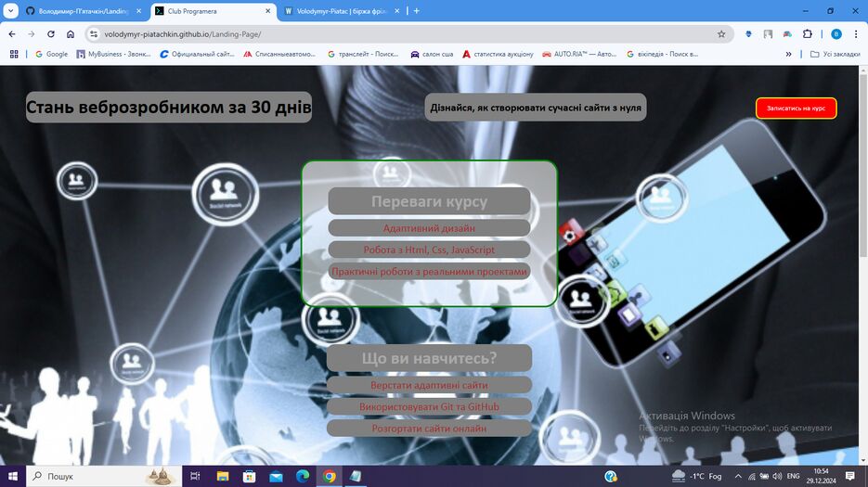Click the Що ви навчитесь? heading
Viewport: 868px width, 487px height.
(429, 358)
